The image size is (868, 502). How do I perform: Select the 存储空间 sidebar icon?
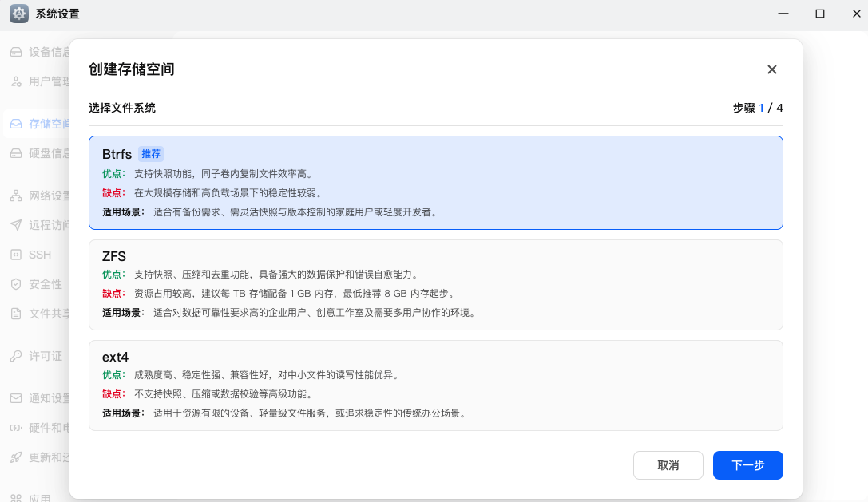(x=18, y=124)
